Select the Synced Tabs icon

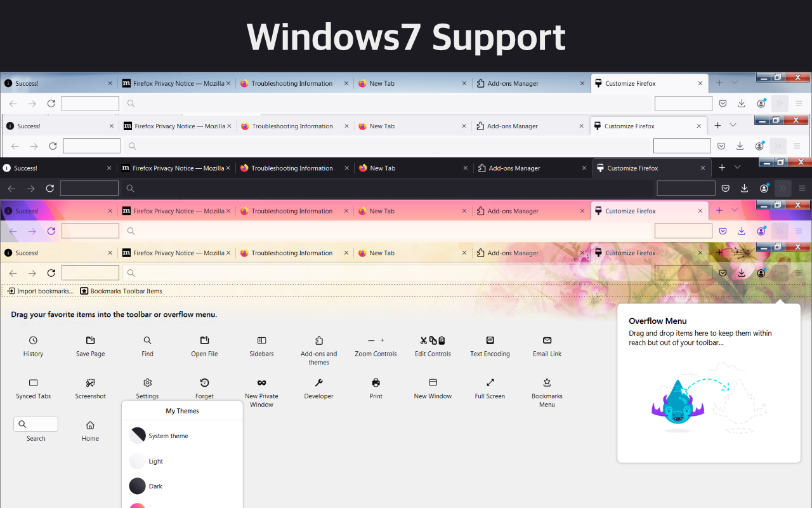[x=33, y=383]
